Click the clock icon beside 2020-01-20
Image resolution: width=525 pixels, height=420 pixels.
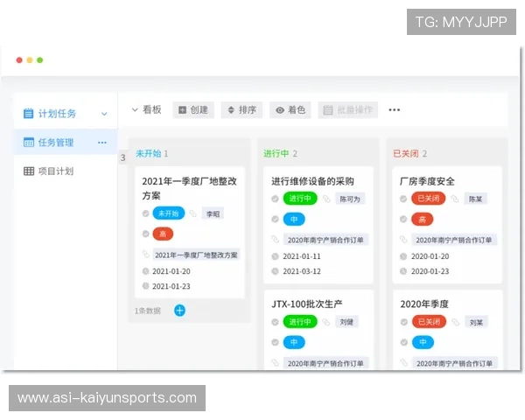pos(403,256)
